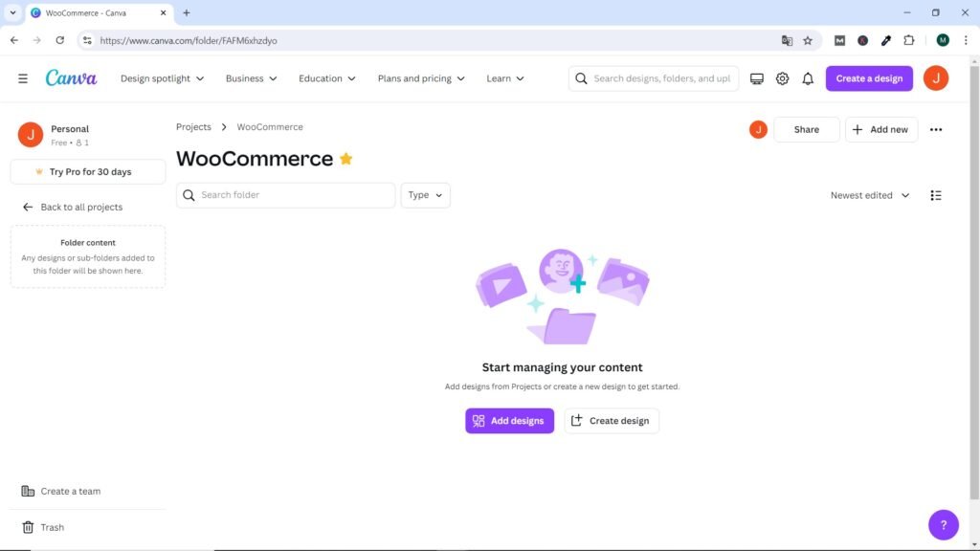
Task: Click the Share button
Action: tap(806, 130)
